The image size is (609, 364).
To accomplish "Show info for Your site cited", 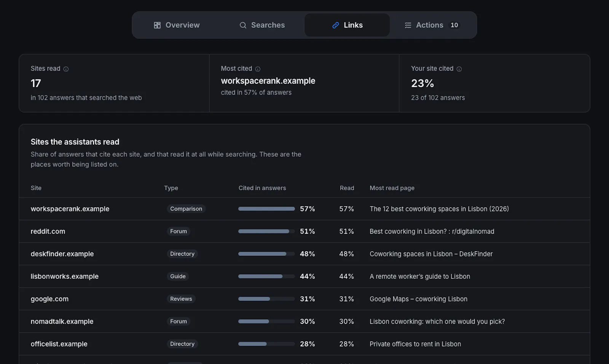I will 459,69.
